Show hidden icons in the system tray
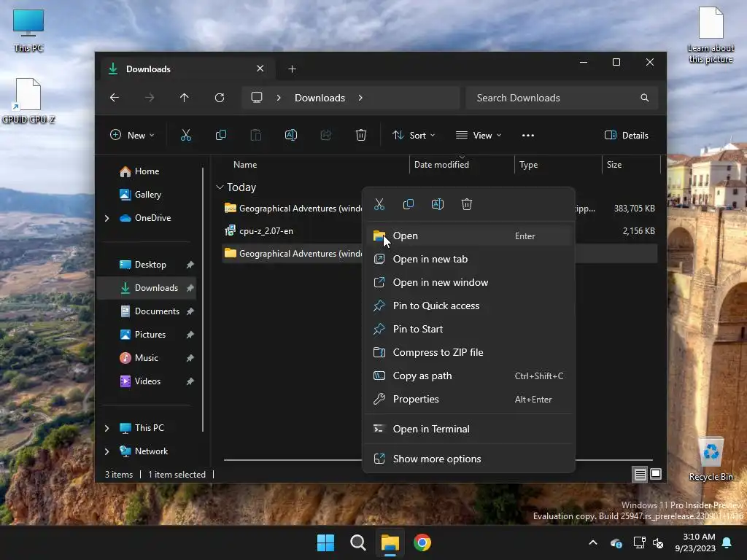The height and width of the screenshot is (560, 747). (593, 542)
